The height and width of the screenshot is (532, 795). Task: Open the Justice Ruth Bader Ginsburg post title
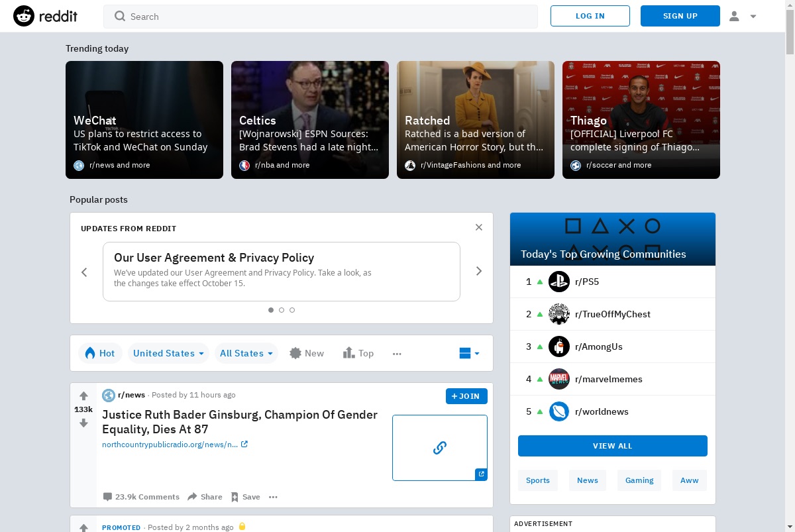[x=240, y=422]
